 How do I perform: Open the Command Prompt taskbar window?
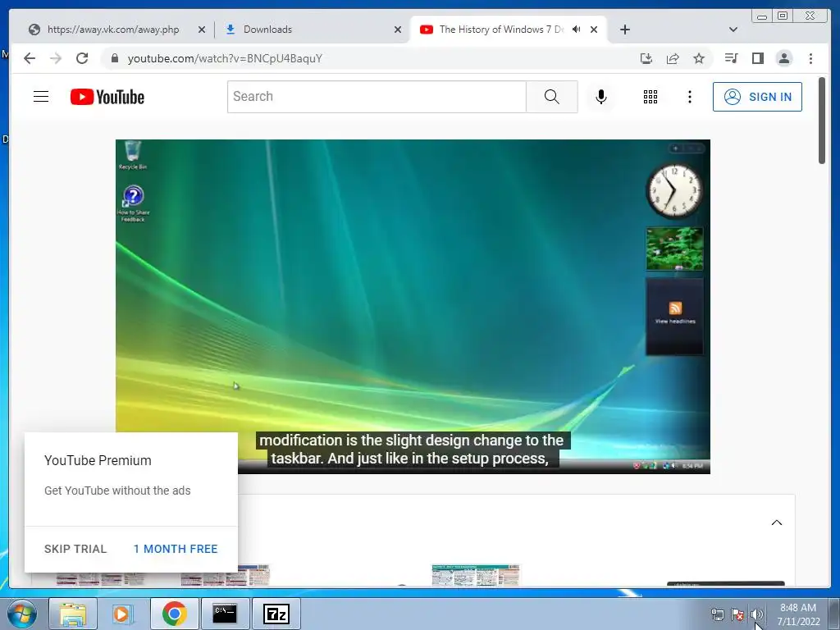coord(225,614)
